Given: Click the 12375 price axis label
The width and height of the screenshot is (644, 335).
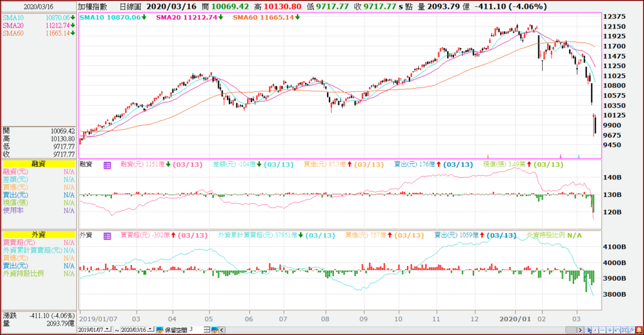Looking at the screenshot, I should click(614, 16).
